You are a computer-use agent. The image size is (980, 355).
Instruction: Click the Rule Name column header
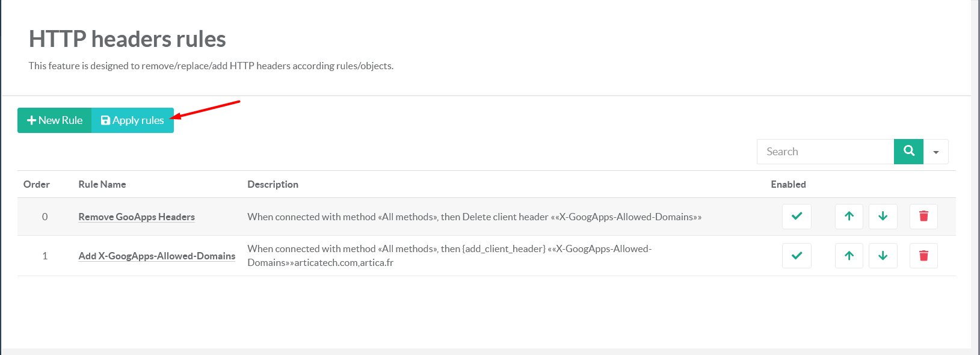tap(102, 185)
